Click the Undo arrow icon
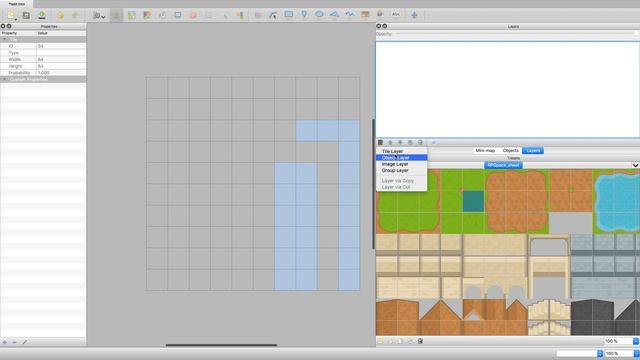Image resolution: width=640 pixels, height=360 pixels. [60, 16]
